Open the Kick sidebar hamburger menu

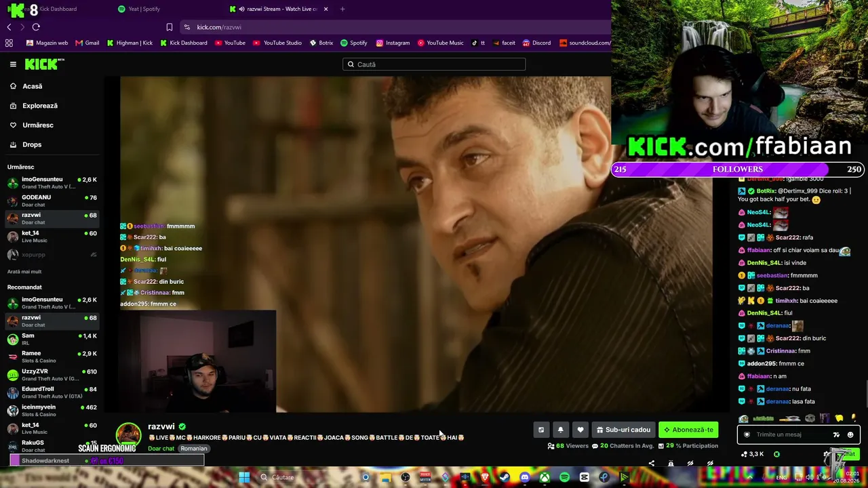click(x=13, y=64)
